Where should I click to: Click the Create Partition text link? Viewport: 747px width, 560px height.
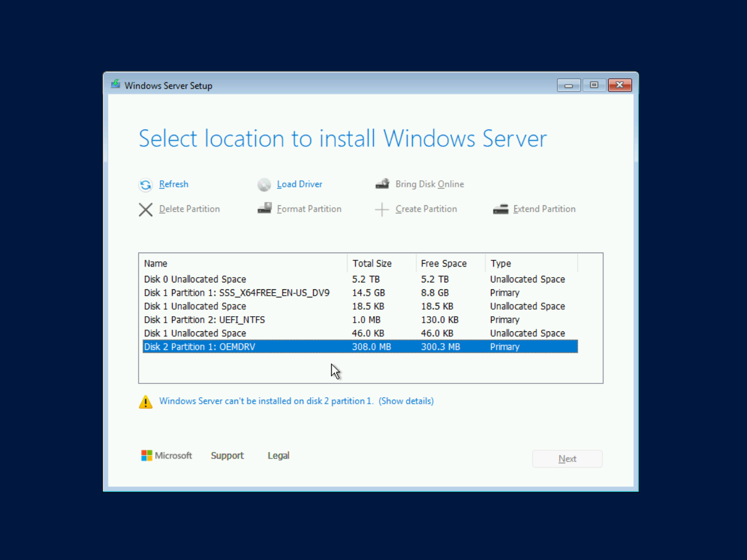pos(426,209)
